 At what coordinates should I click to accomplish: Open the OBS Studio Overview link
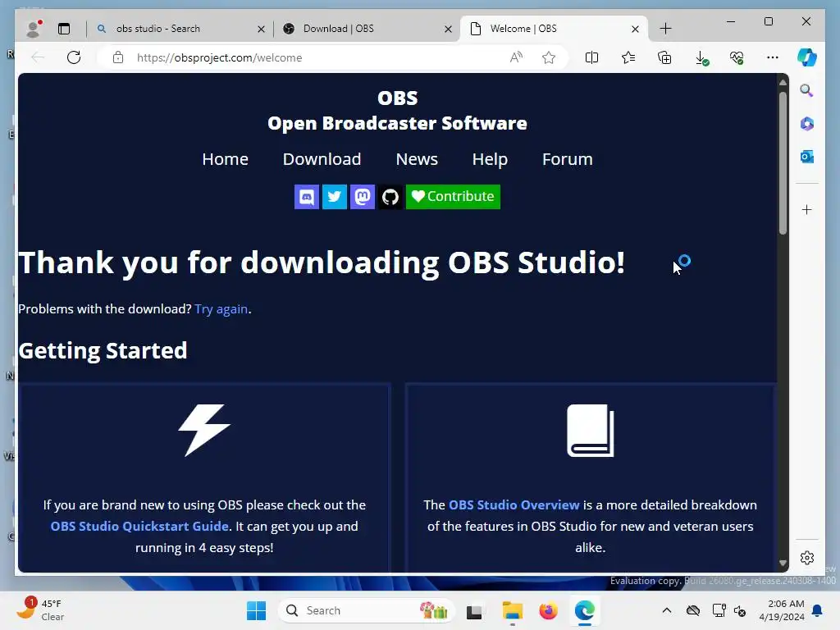(x=514, y=504)
